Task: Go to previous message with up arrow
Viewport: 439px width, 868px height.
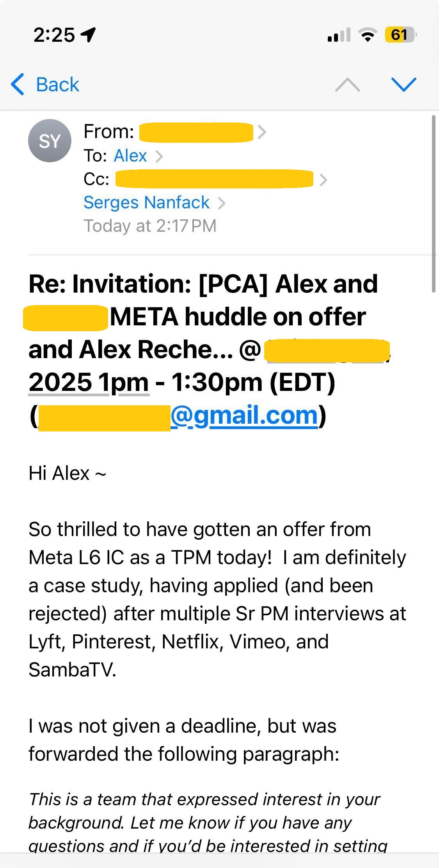Action: [x=347, y=84]
